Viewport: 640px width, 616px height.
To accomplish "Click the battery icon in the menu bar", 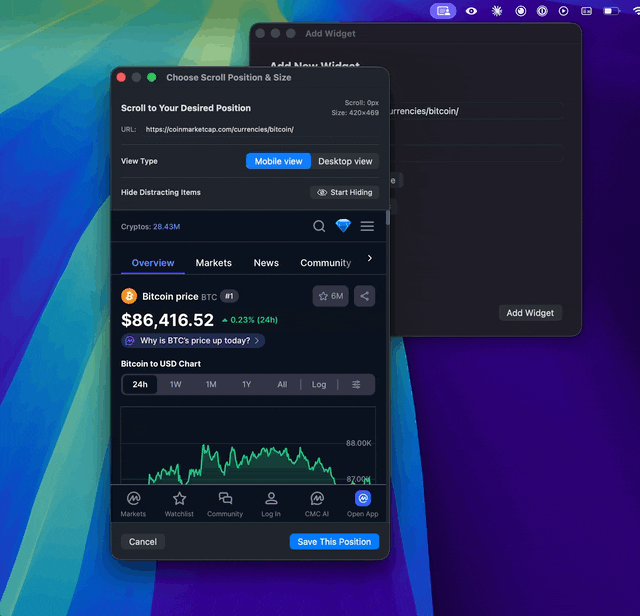I will pyautogui.click(x=611, y=11).
